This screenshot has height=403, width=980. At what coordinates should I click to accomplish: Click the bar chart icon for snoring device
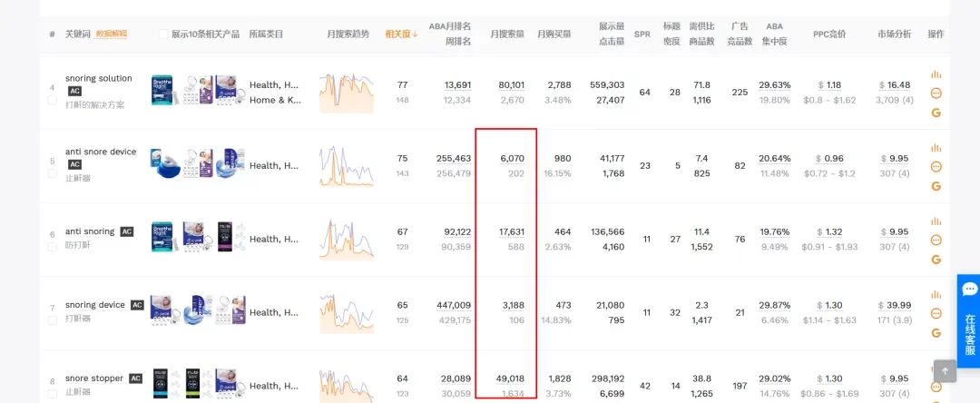click(x=936, y=296)
